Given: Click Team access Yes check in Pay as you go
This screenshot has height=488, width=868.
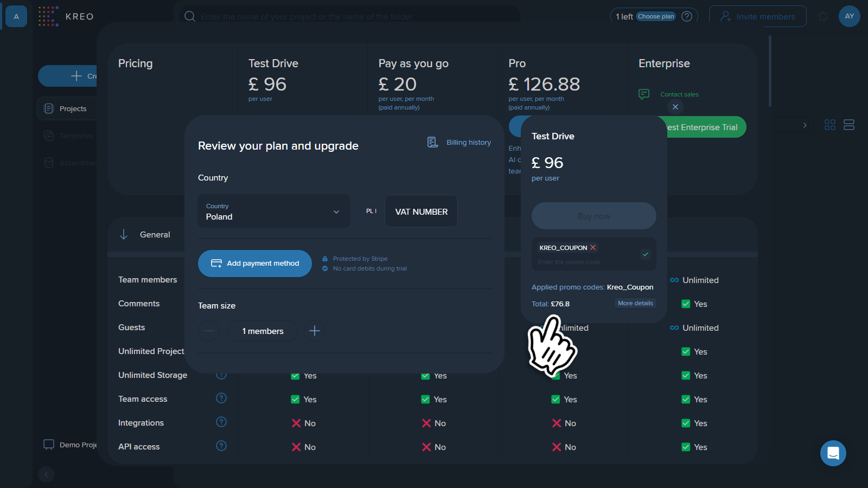Looking at the screenshot, I should [425, 399].
